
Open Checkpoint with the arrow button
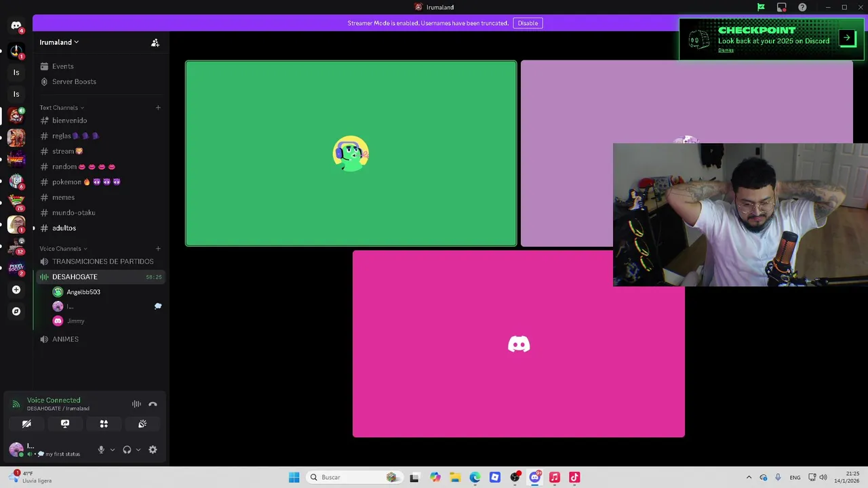[x=847, y=38]
